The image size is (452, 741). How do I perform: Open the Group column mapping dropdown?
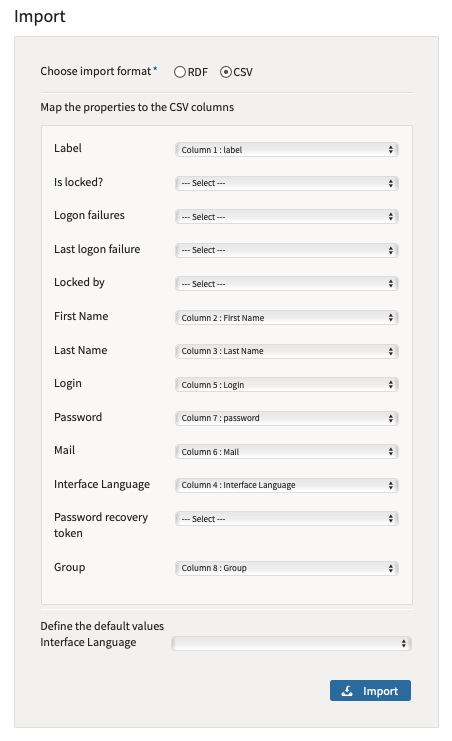tap(287, 568)
